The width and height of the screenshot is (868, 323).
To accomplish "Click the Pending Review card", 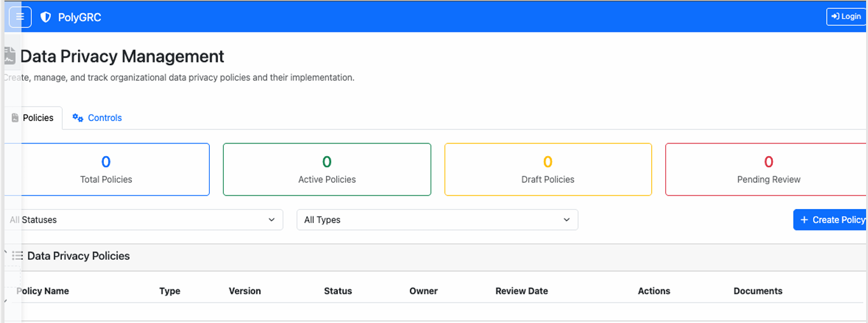I will tap(768, 169).
